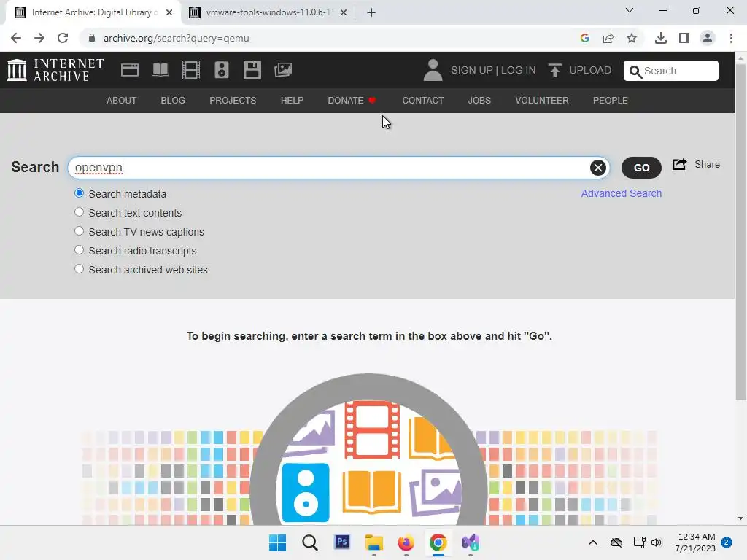This screenshot has width=747, height=560.
Task: Click SIGN UP link
Action: point(472,71)
